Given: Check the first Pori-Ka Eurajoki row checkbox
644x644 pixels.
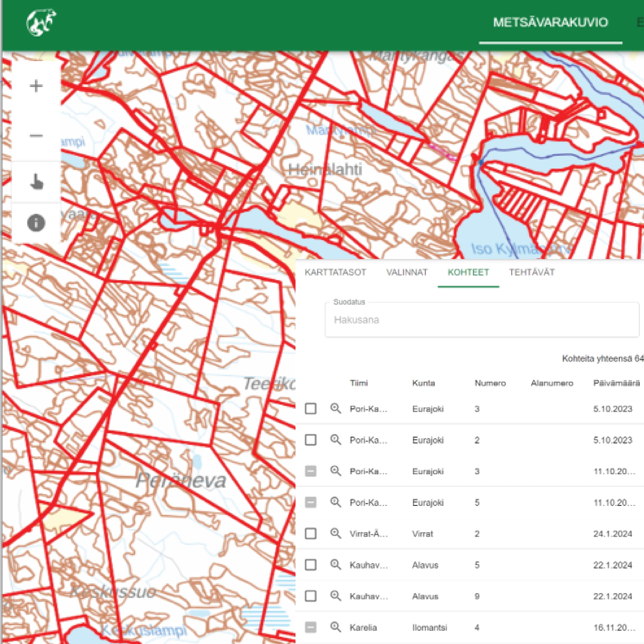Looking at the screenshot, I should (311, 409).
